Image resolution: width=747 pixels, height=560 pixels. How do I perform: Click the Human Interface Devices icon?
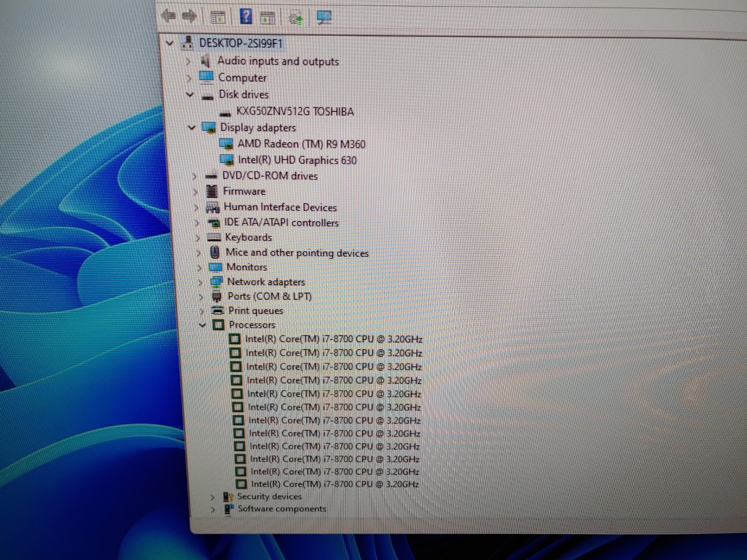tap(213, 207)
